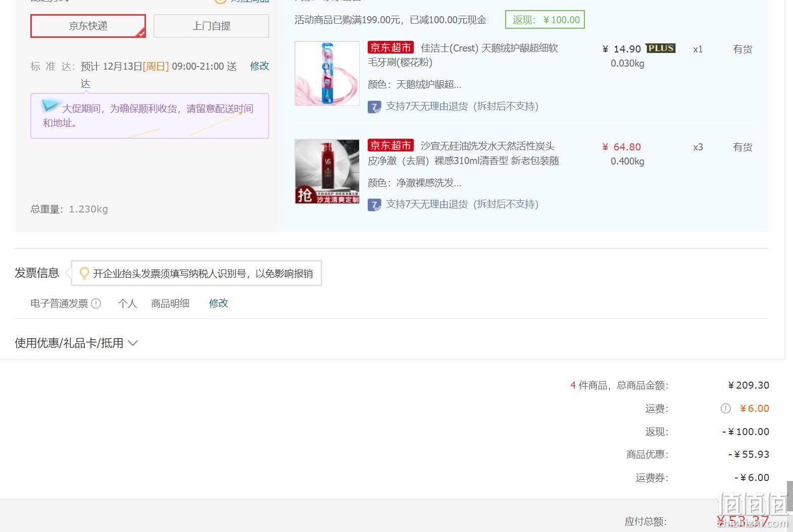Click 运费券 amount -¥6.00
793x532 pixels.
[x=752, y=477]
